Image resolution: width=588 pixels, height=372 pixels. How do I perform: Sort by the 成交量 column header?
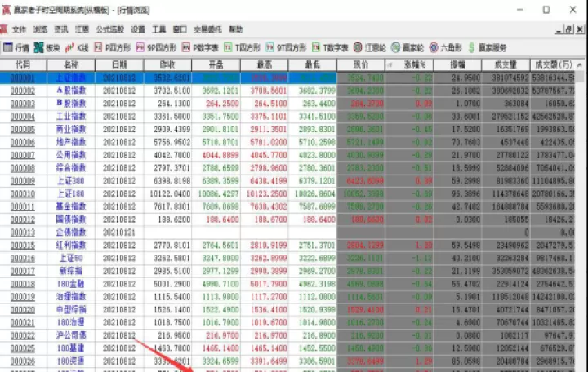click(x=506, y=64)
